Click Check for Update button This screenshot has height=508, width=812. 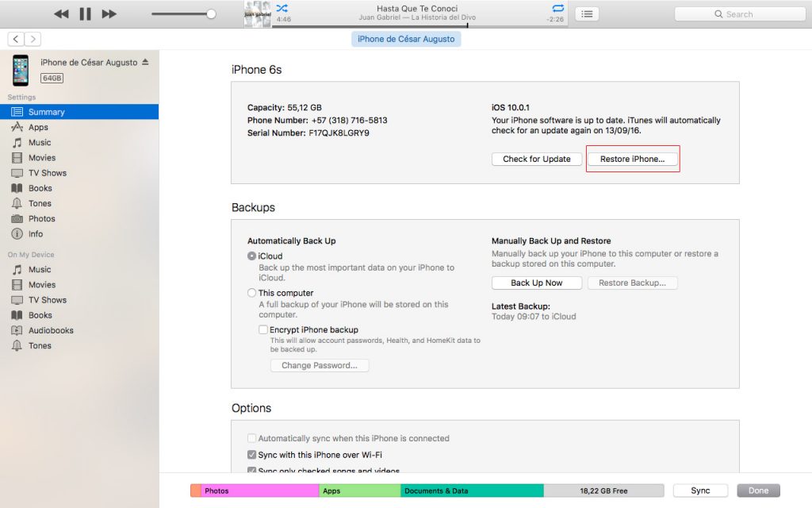point(537,159)
